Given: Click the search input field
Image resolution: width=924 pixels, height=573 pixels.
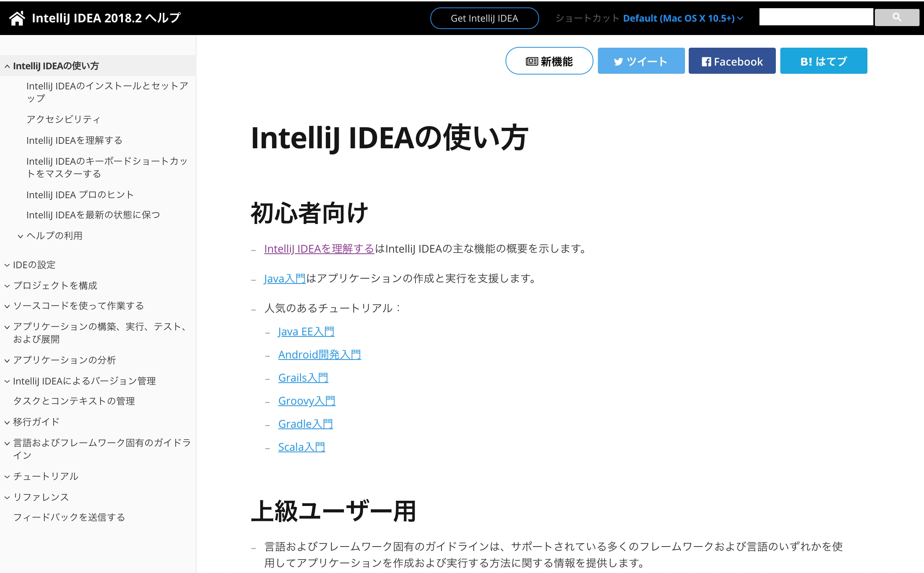Looking at the screenshot, I should coord(816,18).
